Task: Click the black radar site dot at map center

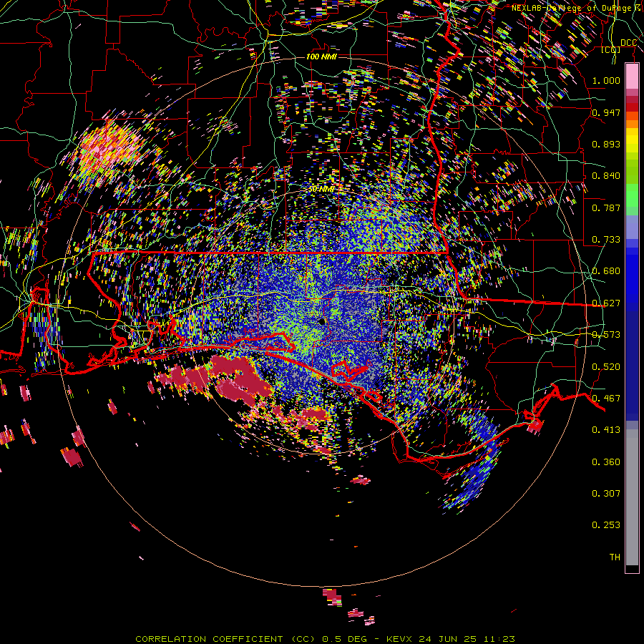Action: [x=322, y=321]
